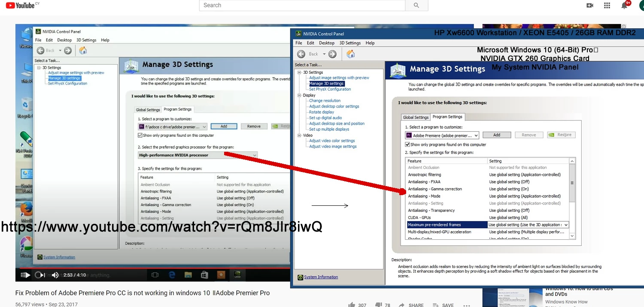Image resolution: width=644 pixels, height=307 pixels.
Task: Click the YouTube search magnifier button
Action: (416, 5)
